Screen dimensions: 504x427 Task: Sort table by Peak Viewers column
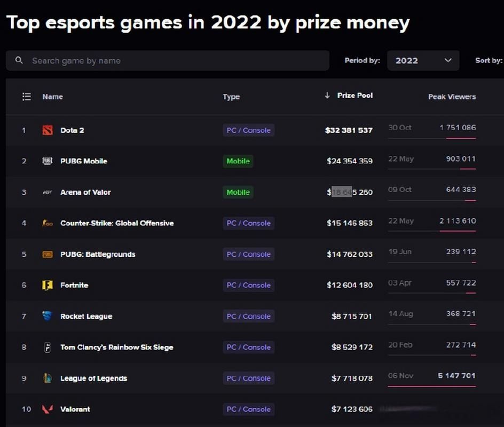pyautogui.click(x=452, y=97)
